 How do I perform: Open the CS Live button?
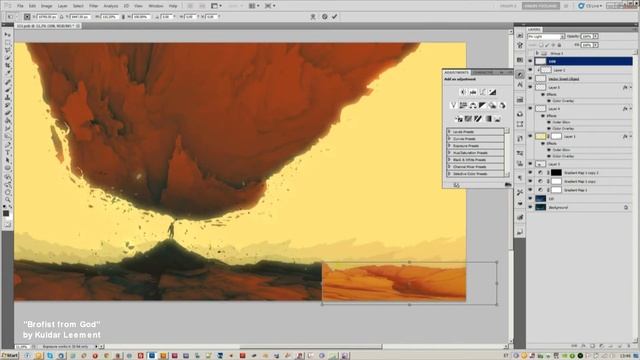click(x=590, y=6)
